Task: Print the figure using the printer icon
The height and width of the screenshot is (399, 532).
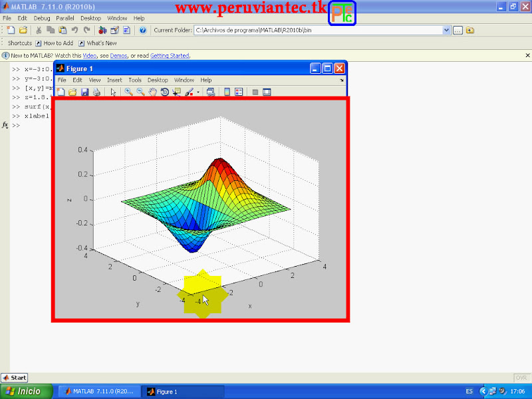Action: 96,92
